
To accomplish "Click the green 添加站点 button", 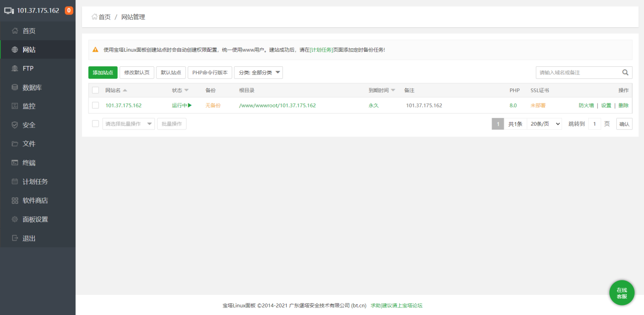I will pyautogui.click(x=103, y=72).
